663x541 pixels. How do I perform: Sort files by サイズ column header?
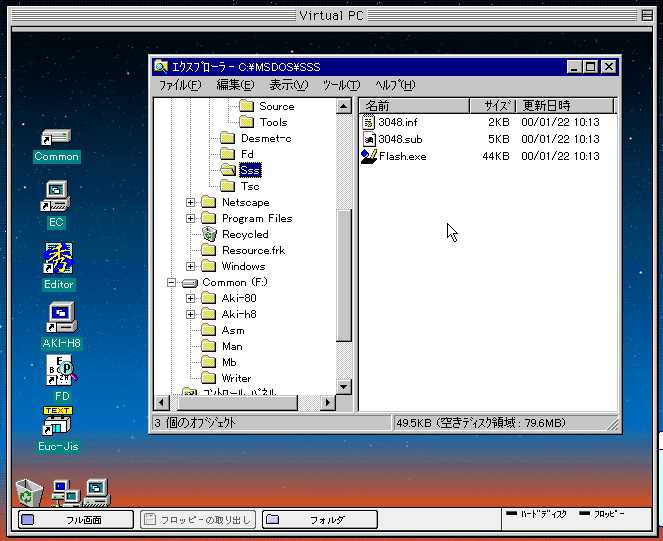(493, 105)
